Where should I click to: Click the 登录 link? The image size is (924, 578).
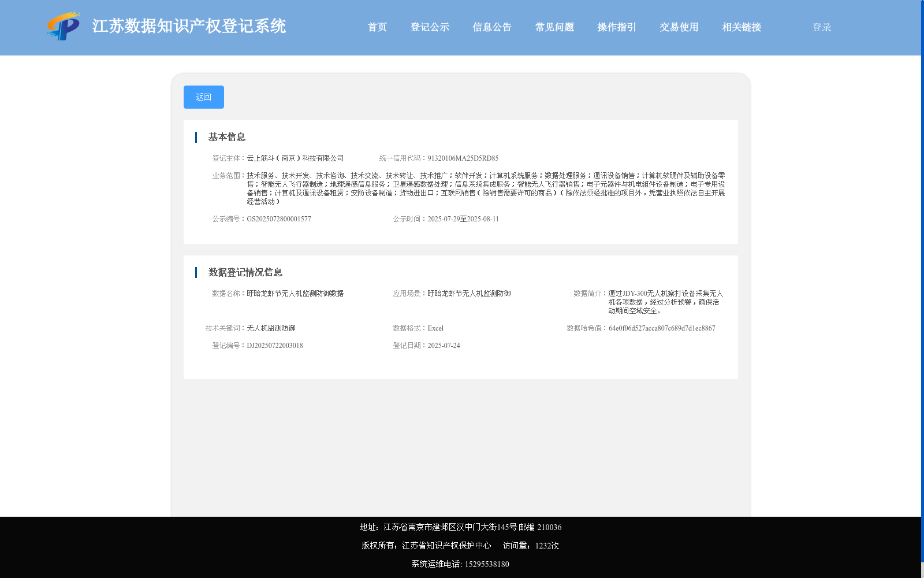[822, 27]
